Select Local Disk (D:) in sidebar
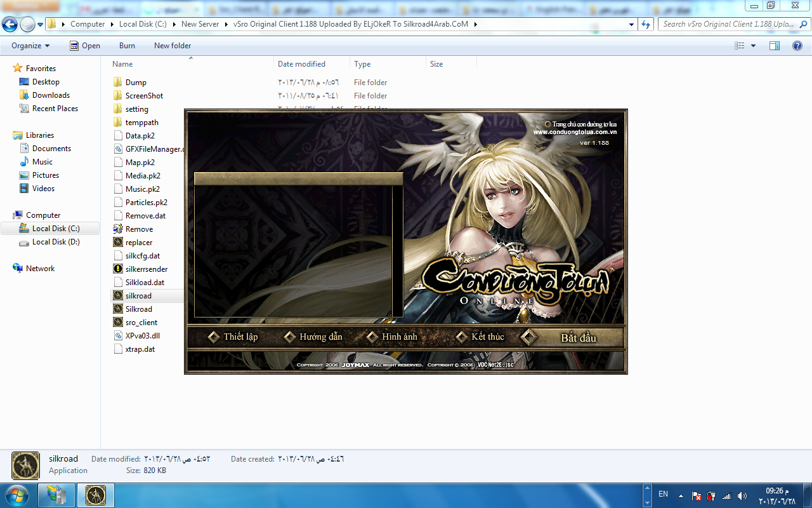This screenshot has width=812, height=508. 56,242
